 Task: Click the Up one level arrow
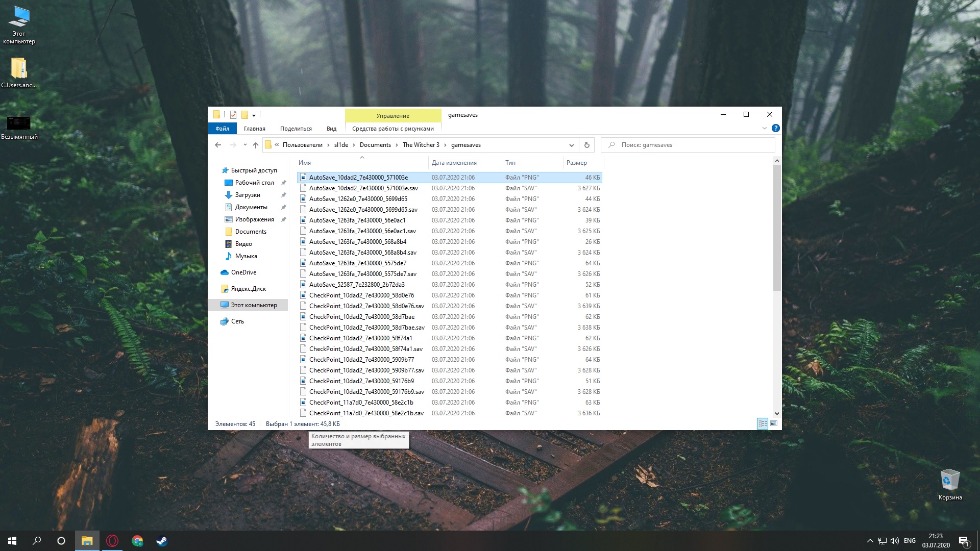coord(256,145)
